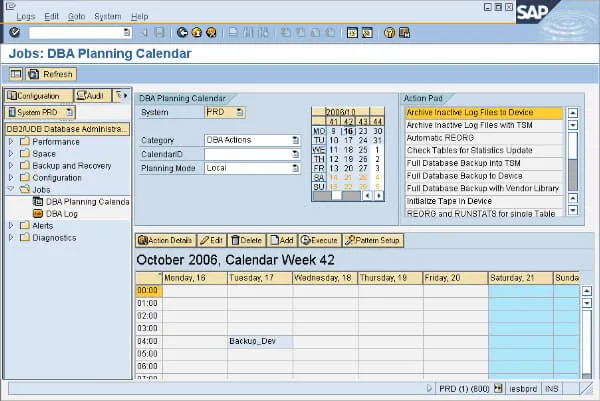Click the status bar expand triangle
The height and width of the screenshot is (401, 600).
click(429, 388)
